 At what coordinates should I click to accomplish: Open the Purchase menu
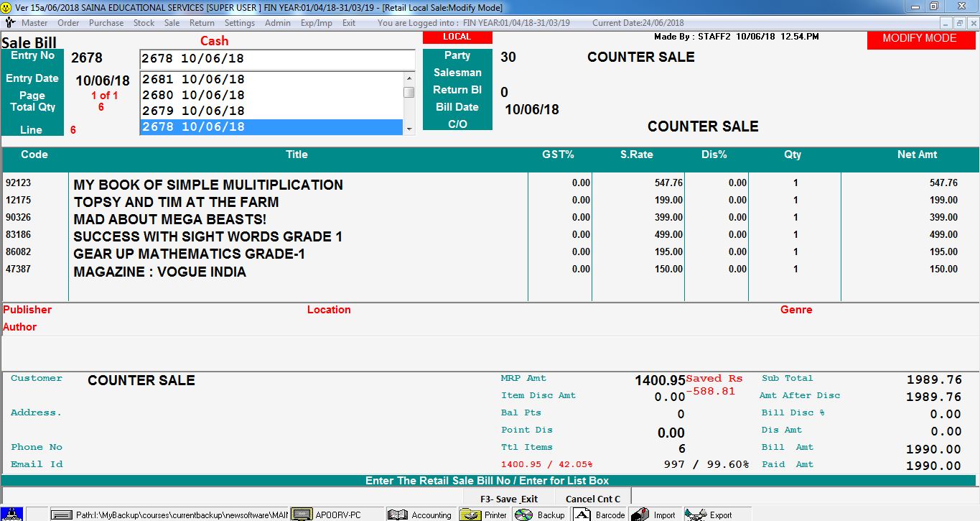(106, 23)
